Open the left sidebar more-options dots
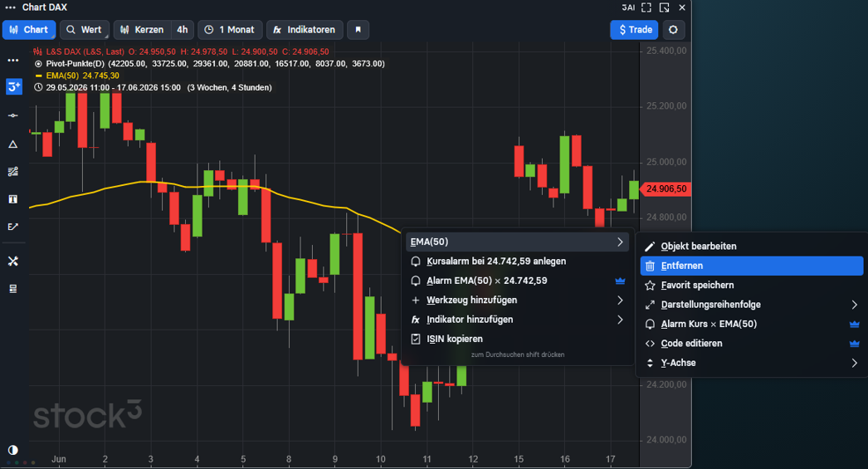 (x=13, y=61)
